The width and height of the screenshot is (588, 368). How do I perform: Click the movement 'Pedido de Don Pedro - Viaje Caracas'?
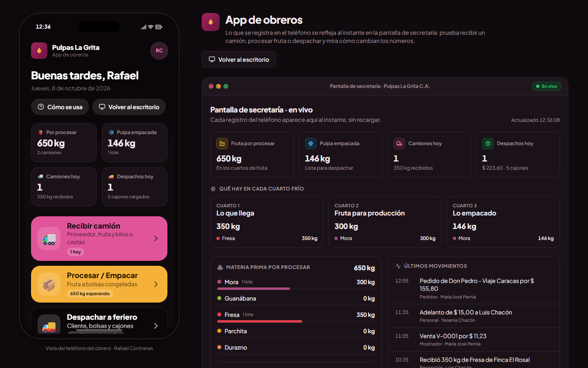point(474,288)
